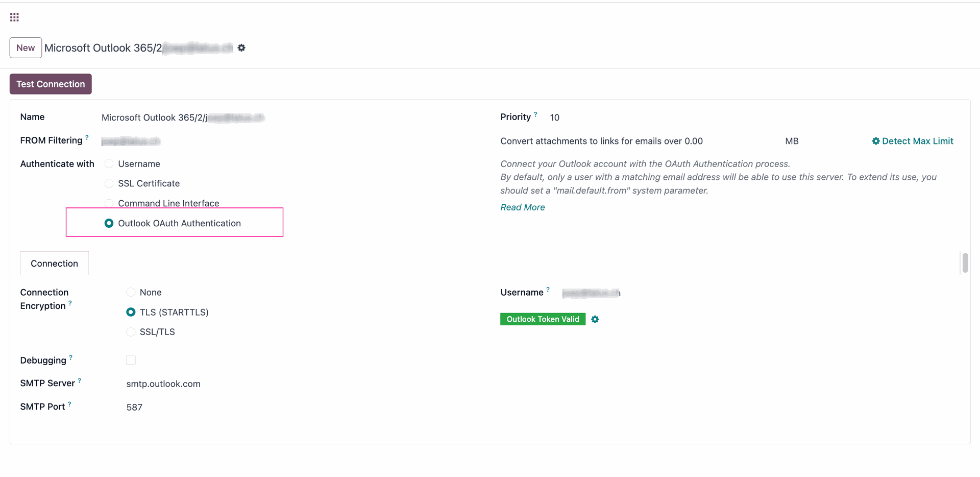This screenshot has height=477, width=980.
Task: Open the record actions gear next to title
Action: tap(241, 47)
